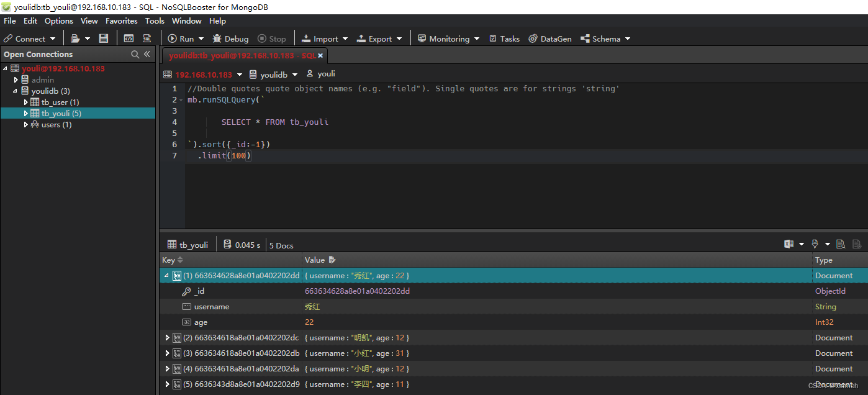Image resolution: width=868 pixels, height=395 pixels.
Task: Expand the tb_youli collection node
Action: click(26, 113)
